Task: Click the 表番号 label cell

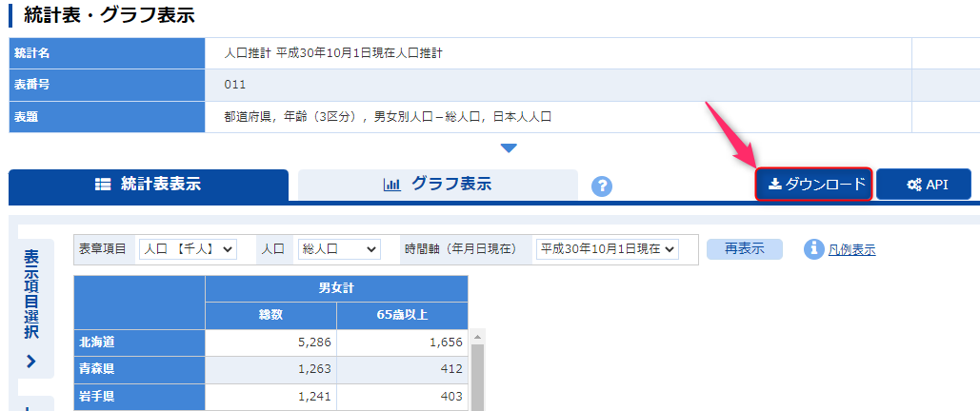Action: pos(107,85)
